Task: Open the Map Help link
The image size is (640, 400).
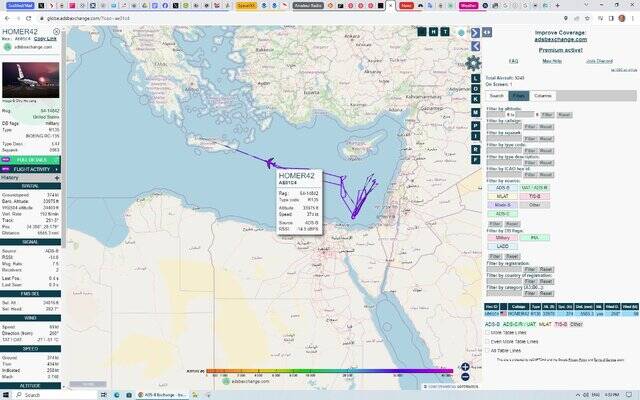Action: pos(552,61)
